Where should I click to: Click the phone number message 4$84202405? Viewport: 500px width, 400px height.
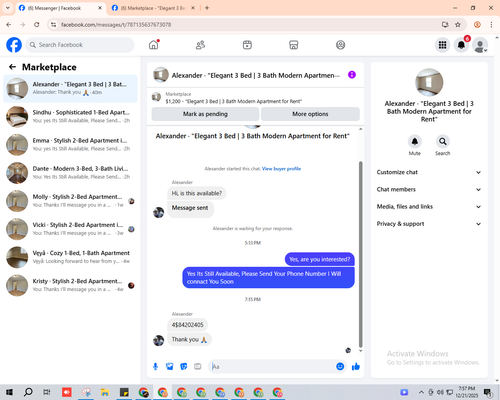[x=187, y=325]
